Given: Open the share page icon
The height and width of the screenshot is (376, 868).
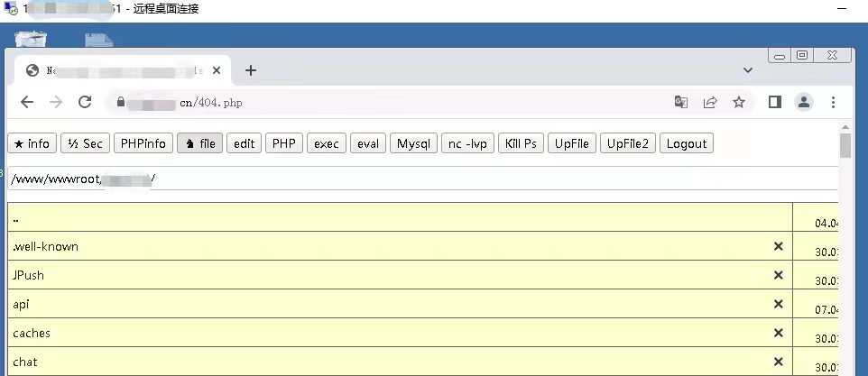Looking at the screenshot, I should [710, 102].
